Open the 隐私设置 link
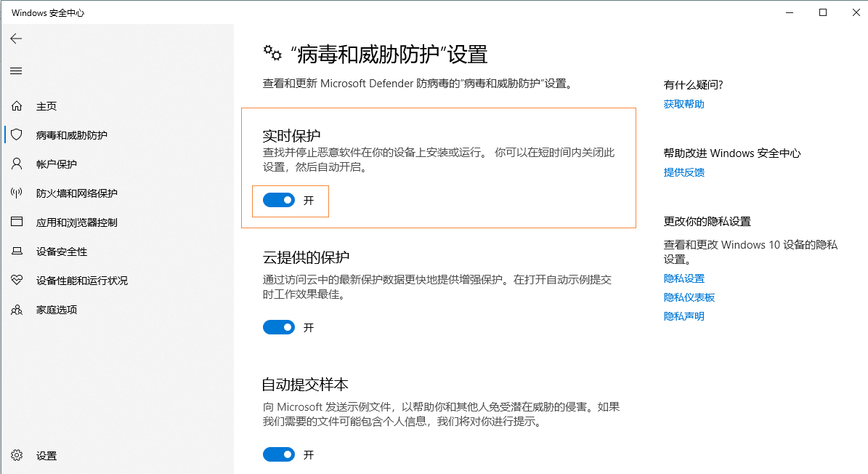Image resolution: width=868 pixels, height=474 pixels. click(x=684, y=278)
